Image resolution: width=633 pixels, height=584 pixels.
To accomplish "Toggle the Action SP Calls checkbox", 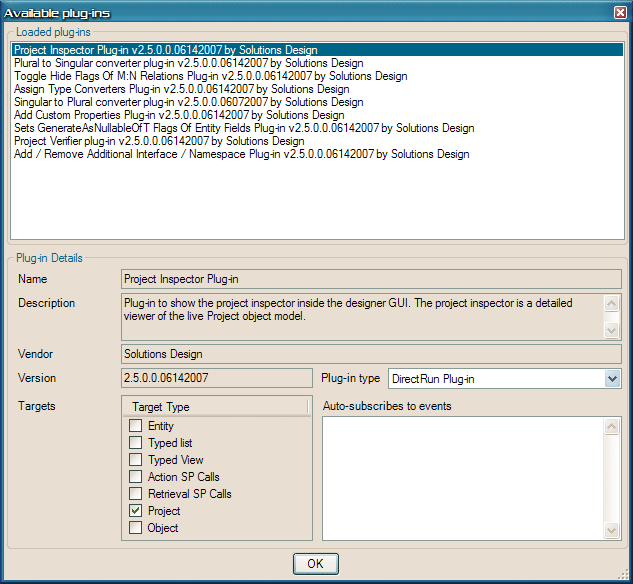I will (x=135, y=476).
